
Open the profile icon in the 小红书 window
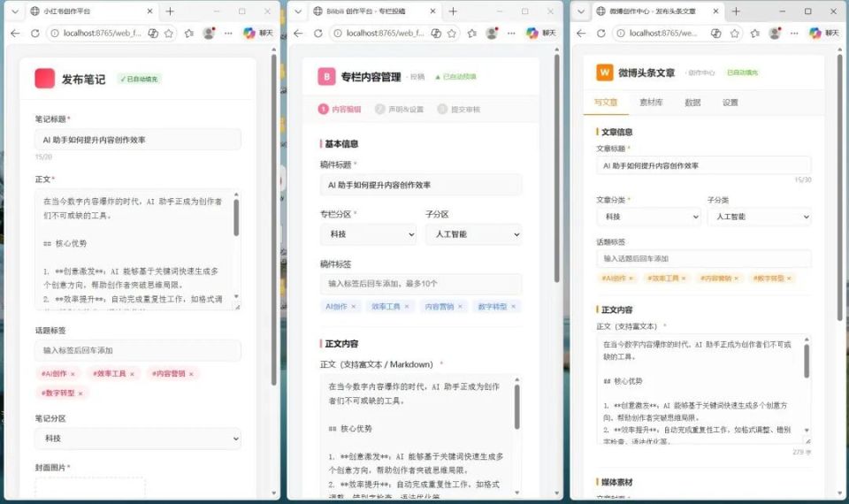tap(209, 34)
